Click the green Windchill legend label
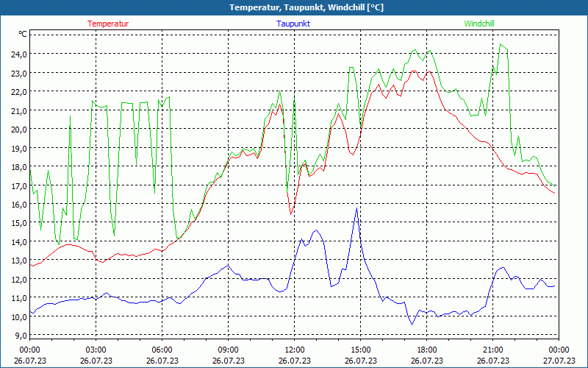The height and width of the screenshot is (368, 588). [479, 24]
